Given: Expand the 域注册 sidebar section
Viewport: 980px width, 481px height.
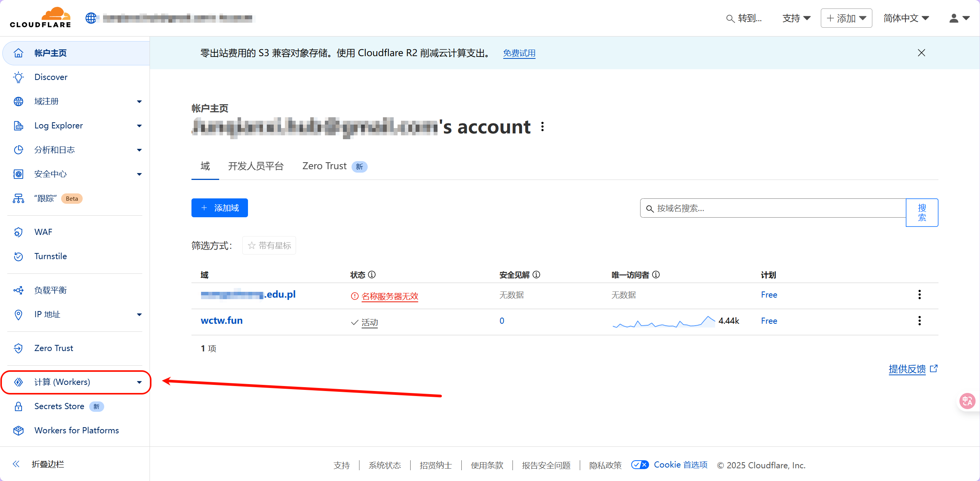Looking at the screenshot, I should (139, 102).
